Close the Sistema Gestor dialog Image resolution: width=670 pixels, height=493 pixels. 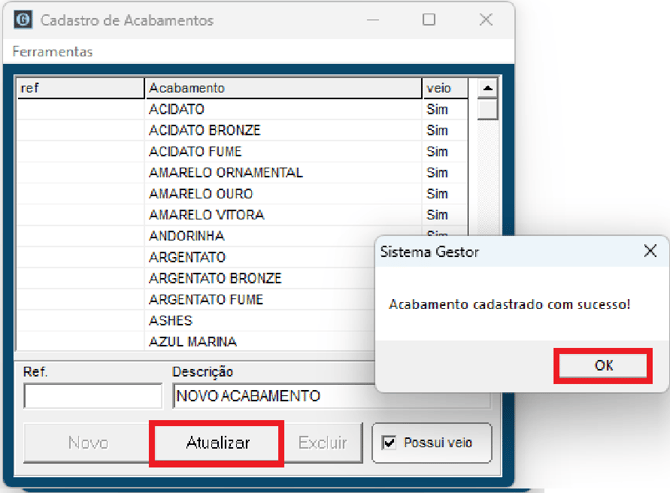[650, 252]
